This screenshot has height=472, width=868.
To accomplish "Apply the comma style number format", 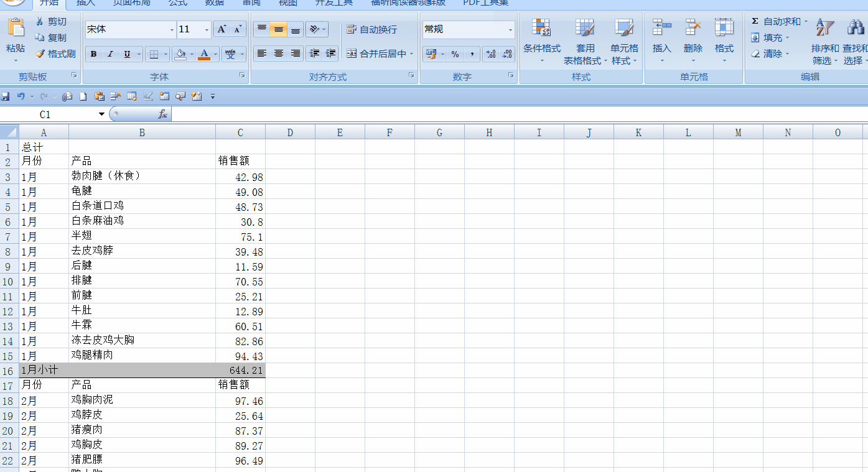I will [472, 54].
